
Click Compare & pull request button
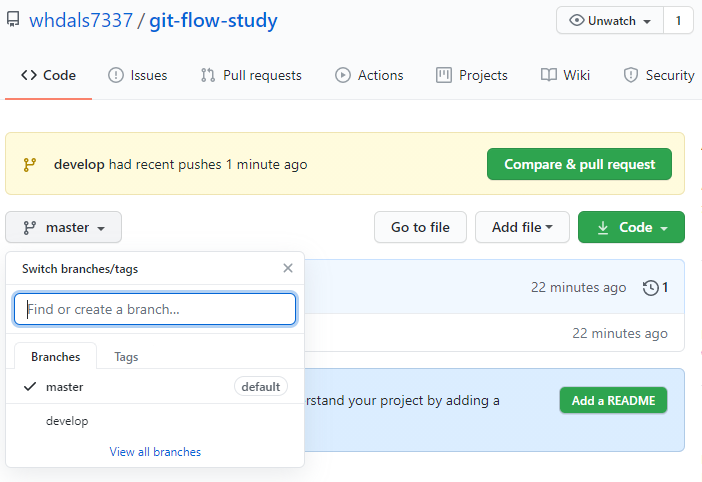pos(579,164)
